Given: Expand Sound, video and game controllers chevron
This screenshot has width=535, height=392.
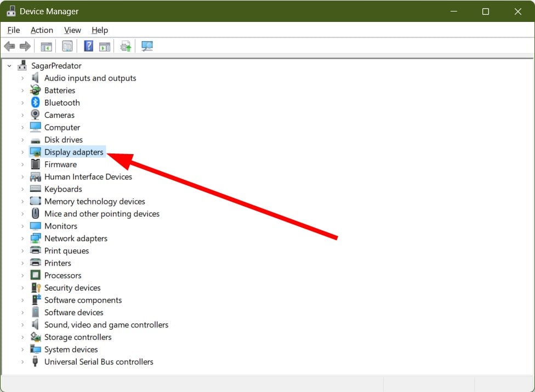Looking at the screenshot, I should click(x=22, y=325).
